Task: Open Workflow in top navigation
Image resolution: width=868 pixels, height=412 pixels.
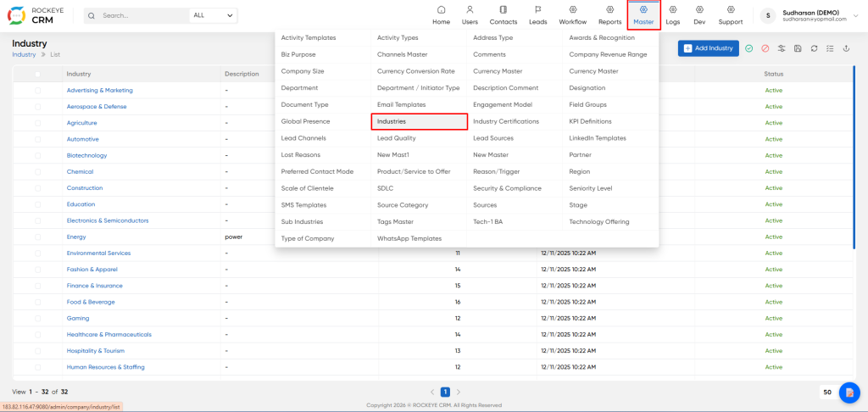Action: click(x=573, y=15)
